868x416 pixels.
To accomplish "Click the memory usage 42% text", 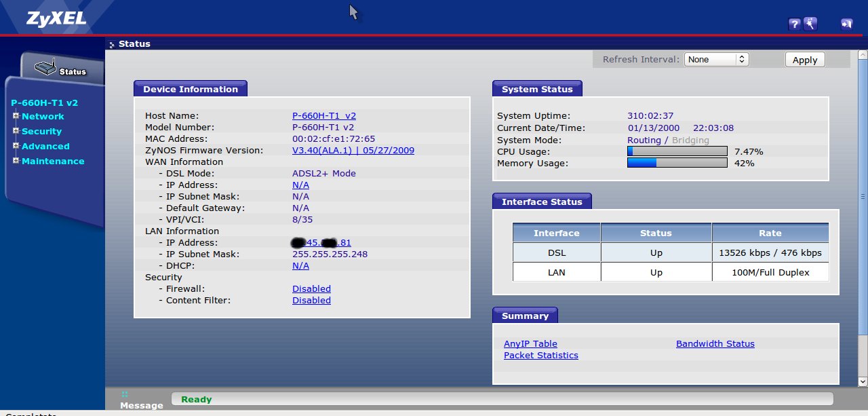I will [x=744, y=163].
